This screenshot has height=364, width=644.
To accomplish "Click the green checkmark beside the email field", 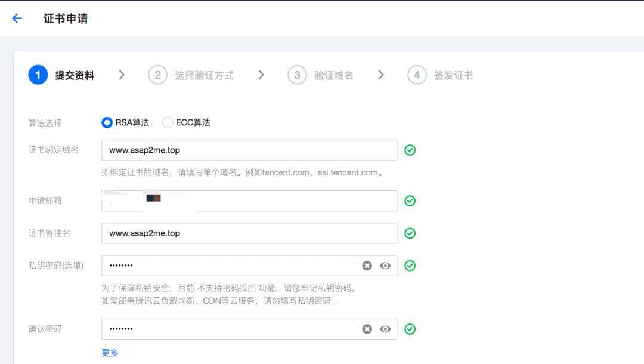I will click(x=410, y=200).
